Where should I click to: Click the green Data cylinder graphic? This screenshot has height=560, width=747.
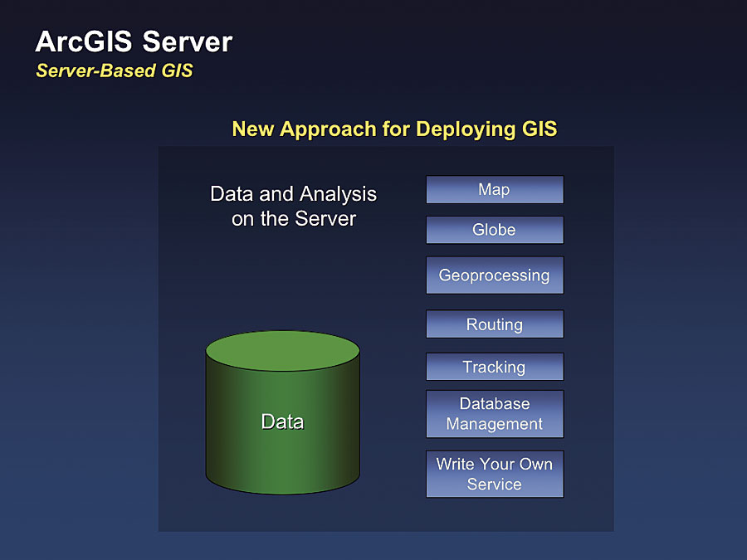(x=282, y=415)
